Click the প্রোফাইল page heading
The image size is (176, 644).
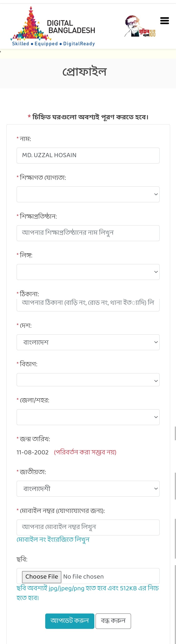(84, 72)
